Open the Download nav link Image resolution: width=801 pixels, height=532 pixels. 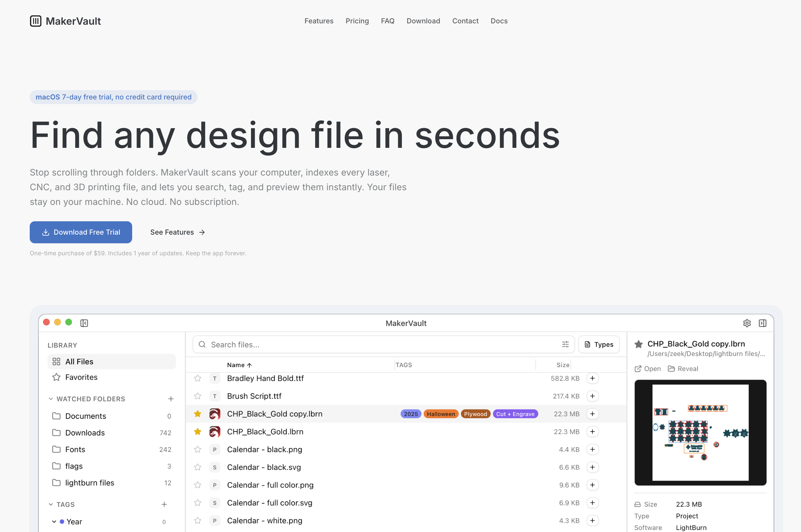click(424, 21)
